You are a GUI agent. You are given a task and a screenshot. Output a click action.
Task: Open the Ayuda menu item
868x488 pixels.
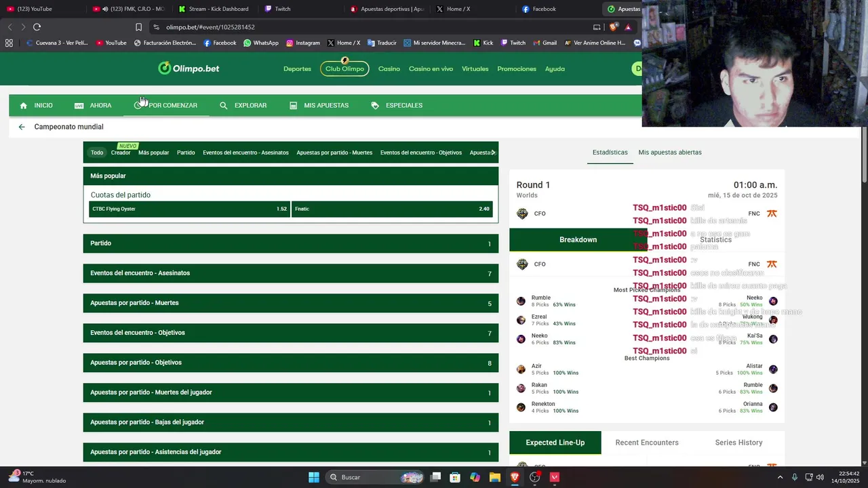click(555, 68)
